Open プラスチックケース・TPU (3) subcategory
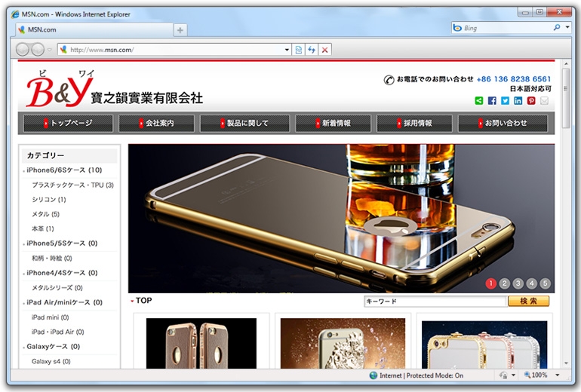This screenshot has width=581, height=392. 72,185
